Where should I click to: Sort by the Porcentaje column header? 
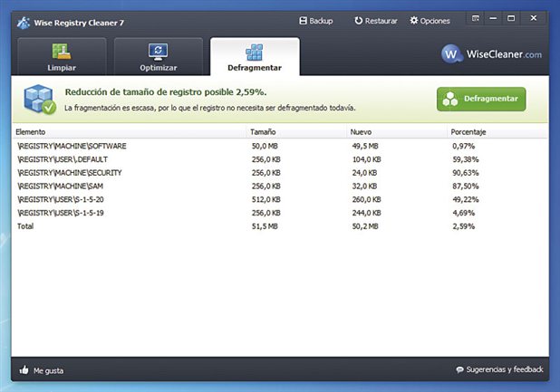[497, 131]
